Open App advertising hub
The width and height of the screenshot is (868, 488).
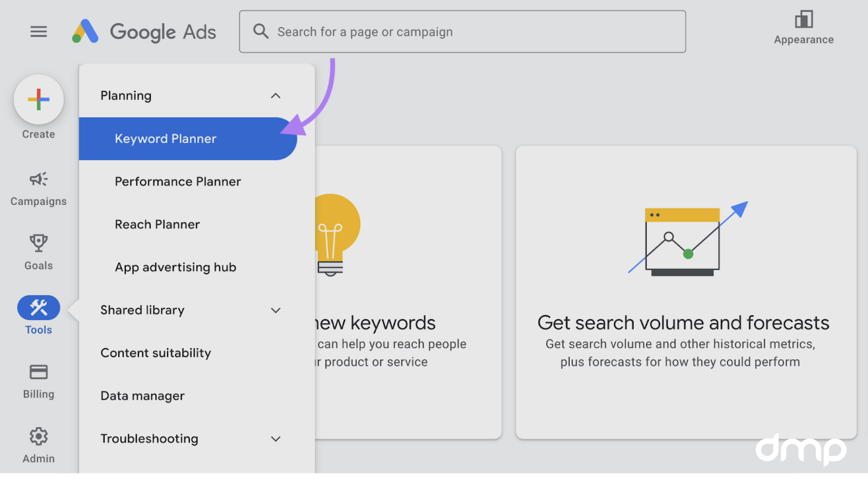coord(175,267)
